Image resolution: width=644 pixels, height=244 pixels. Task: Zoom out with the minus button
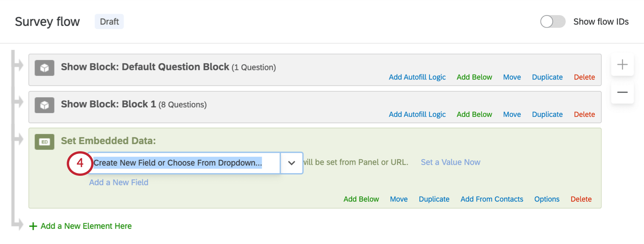622,92
